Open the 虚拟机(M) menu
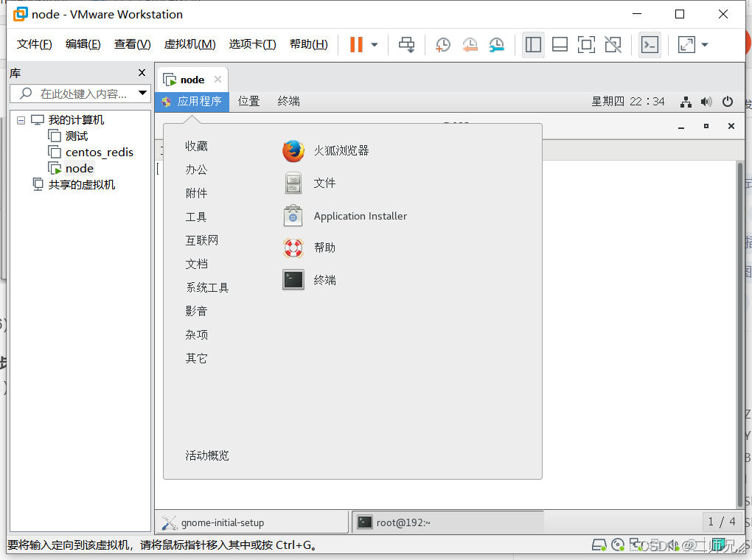This screenshot has height=560, width=752. (x=190, y=44)
